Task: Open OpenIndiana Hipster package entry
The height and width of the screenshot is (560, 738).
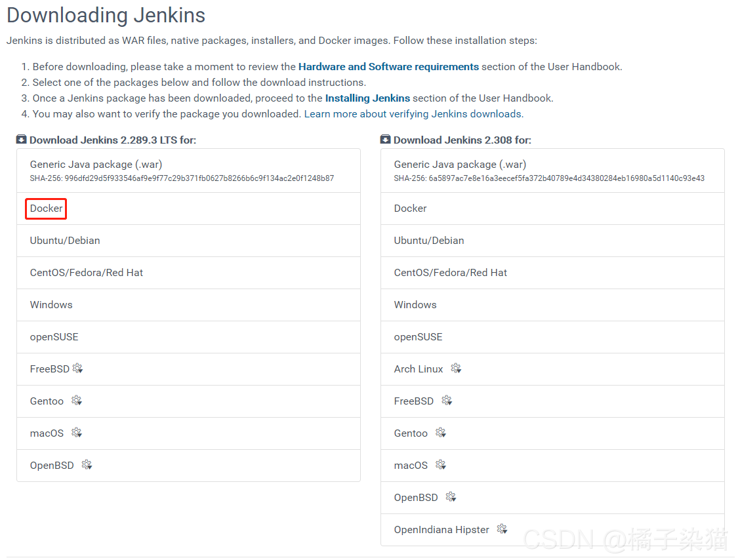Action: (552, 529)
